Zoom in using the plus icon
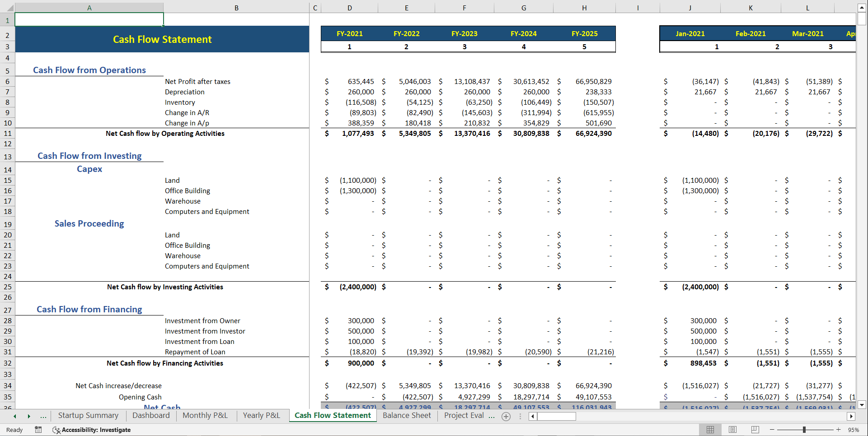Viewport: 868px width, 436px height. click(x=838, y=430)
